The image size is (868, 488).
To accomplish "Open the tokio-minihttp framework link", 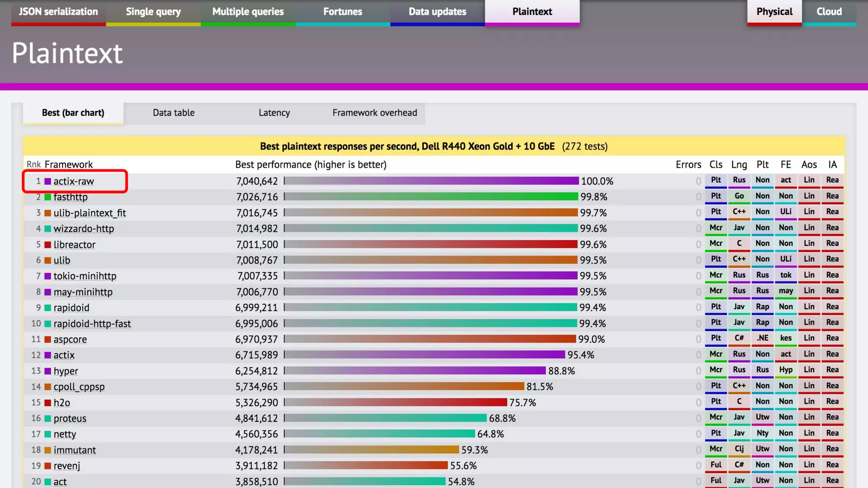I will tap(85, 276).
